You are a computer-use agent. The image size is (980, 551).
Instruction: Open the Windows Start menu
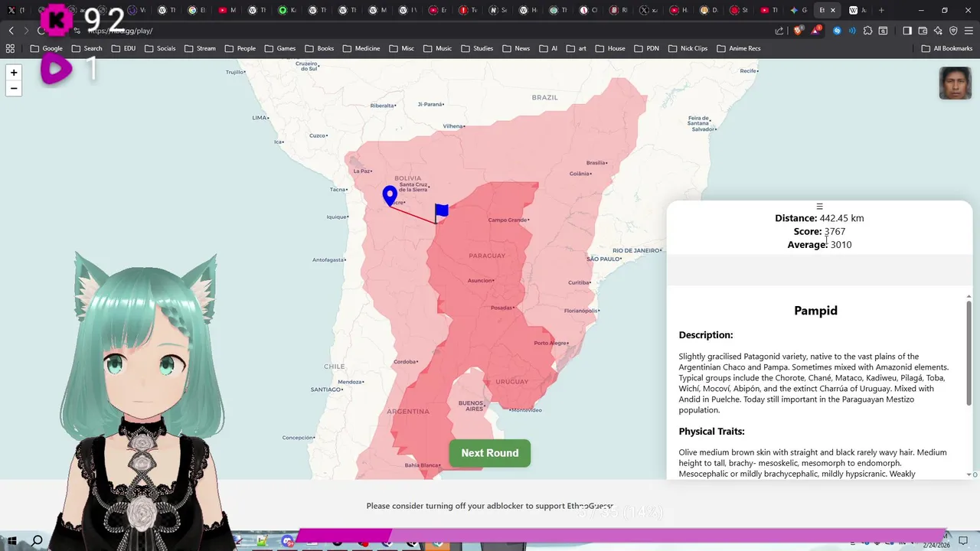click(12, 541)
